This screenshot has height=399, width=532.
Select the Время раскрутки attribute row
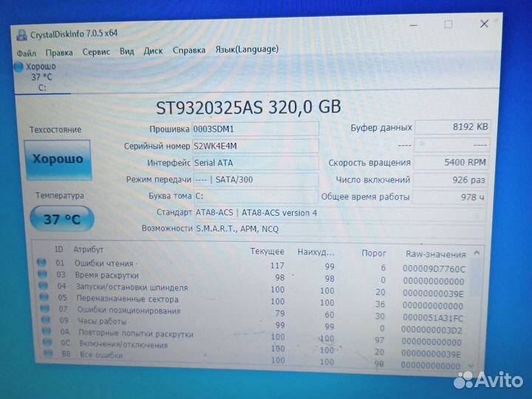252,278
